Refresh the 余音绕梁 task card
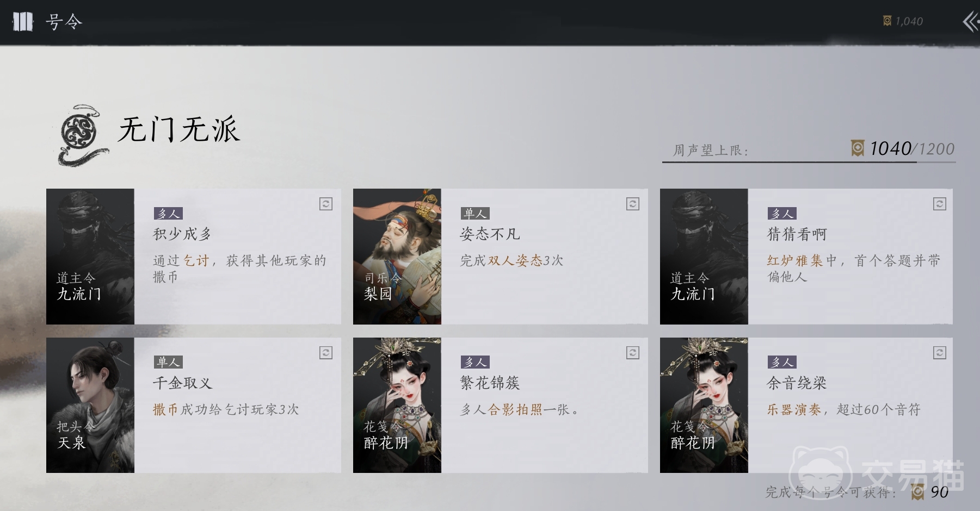The image size is (980, 511). tap(939, 353)
